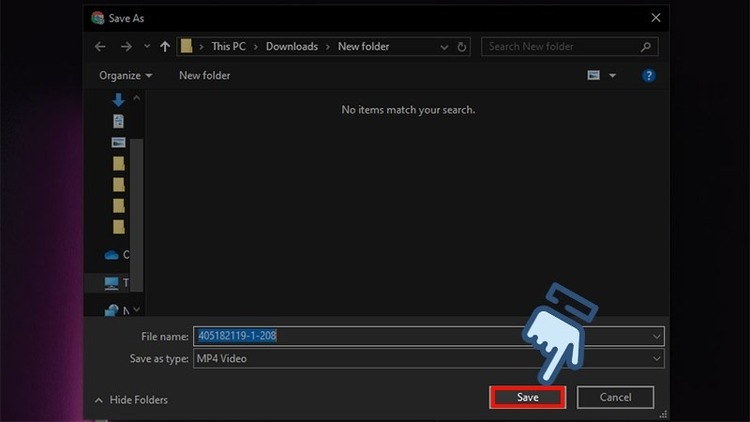
Task: Open the recent locations dropdown
Action: point(146,46)
